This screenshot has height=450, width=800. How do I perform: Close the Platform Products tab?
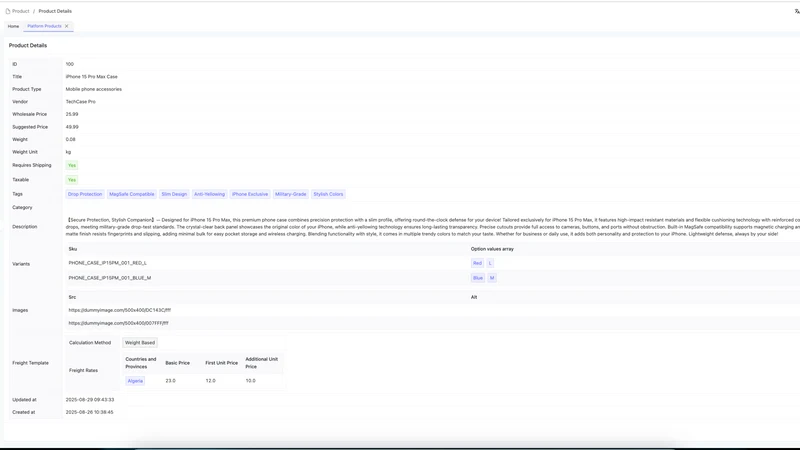pos(66,26)
